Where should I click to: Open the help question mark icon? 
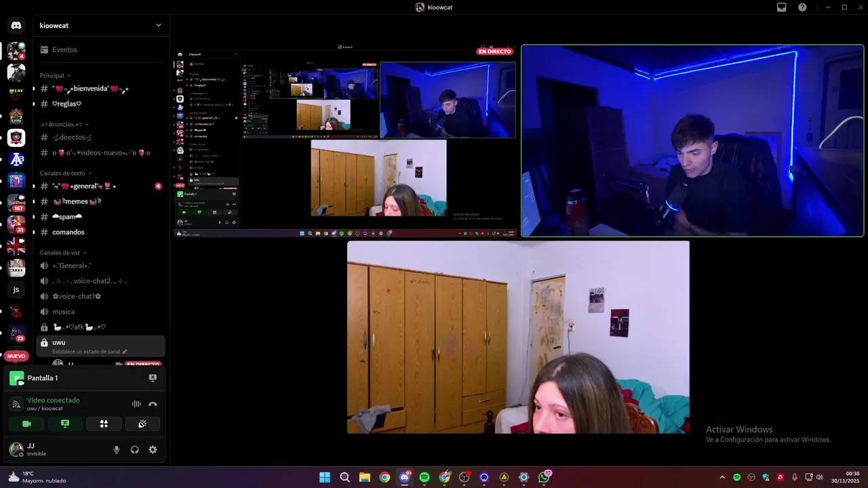[802, 7]
